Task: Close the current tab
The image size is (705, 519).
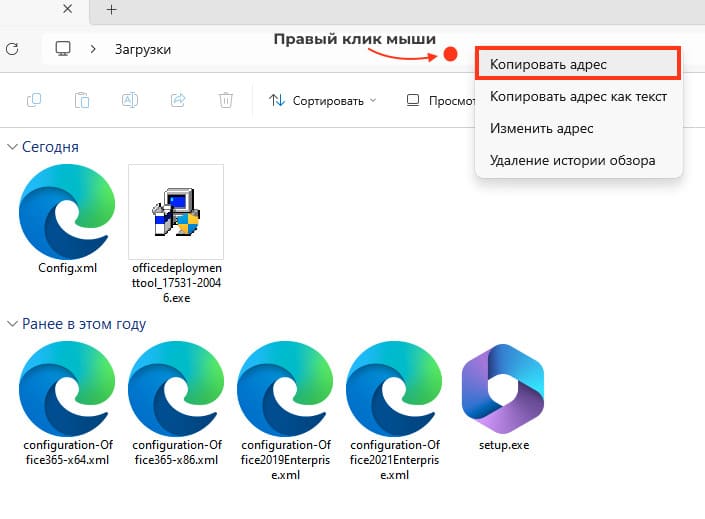Action: coord(67,9)
